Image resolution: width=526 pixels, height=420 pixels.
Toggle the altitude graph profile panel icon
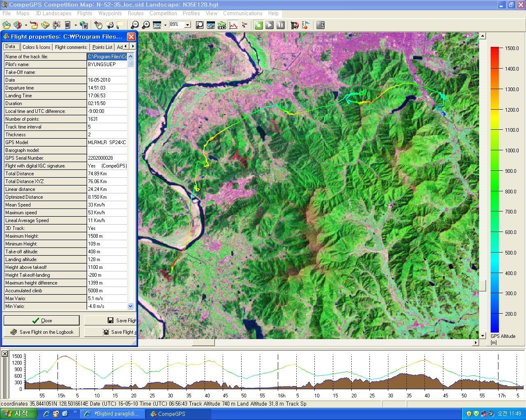(233, 25)
